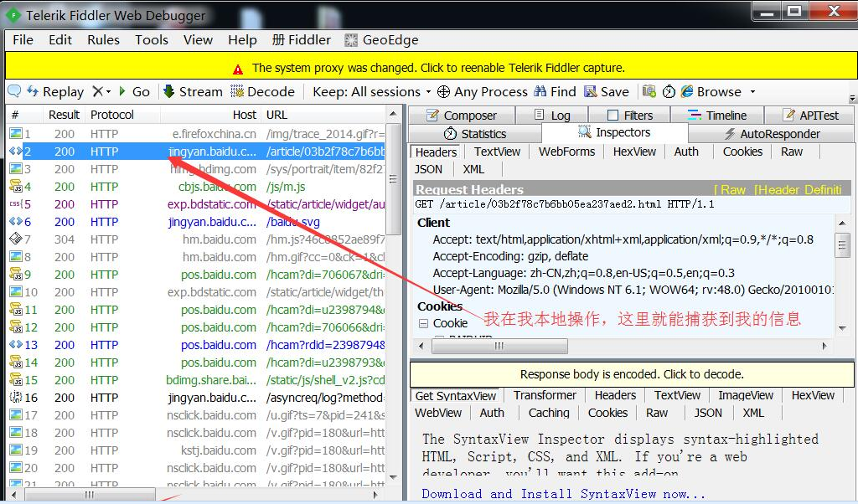This screenshot has width=858, height=504.
Task: Select the Transformer response tab
Action: pyautogui.click(x=545, y=395)
